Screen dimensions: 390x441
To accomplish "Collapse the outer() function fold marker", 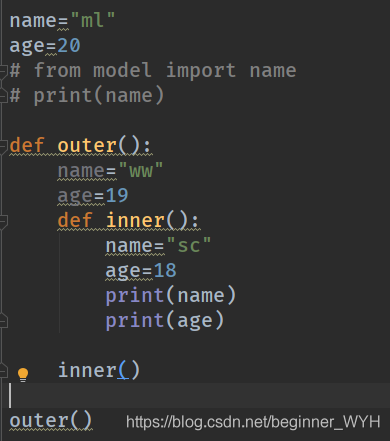I will point(3,146).
